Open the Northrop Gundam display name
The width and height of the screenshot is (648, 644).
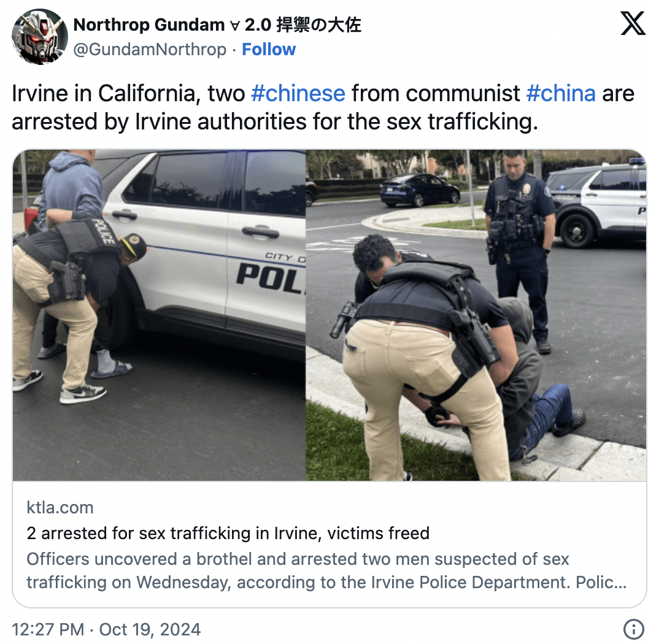(x=217, y=25)
